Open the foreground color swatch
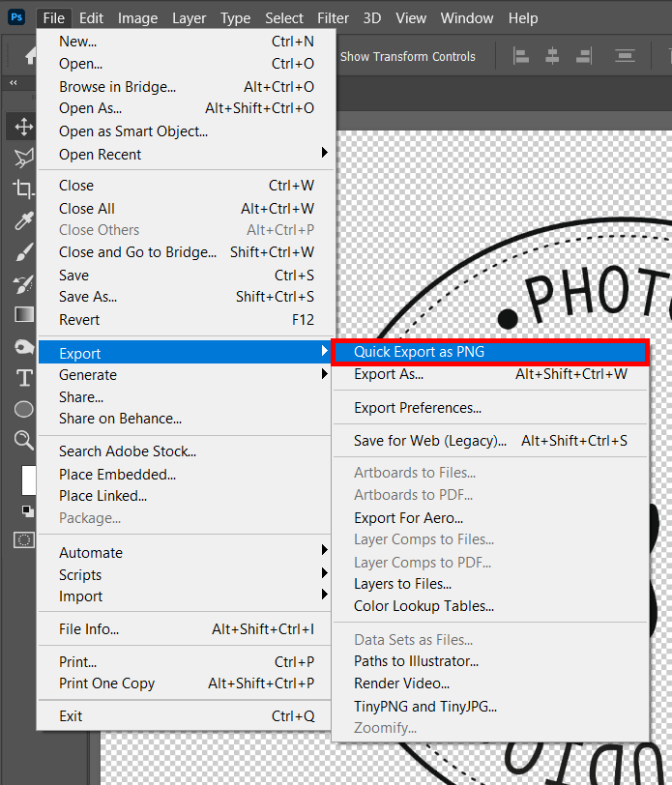The image size is (672, 785). [x=29, y=480]
